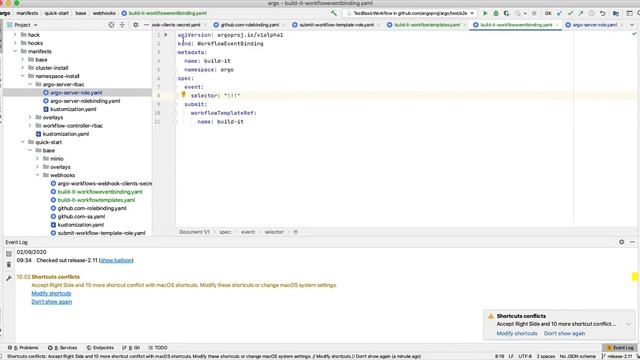The height and width of the screenshot is (360, 640).
Task: Clear Event Log with trash icon
Action: (x=9, y=265)
